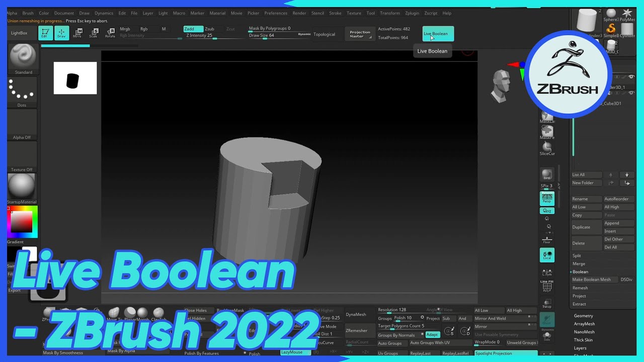Click the Transp transparency icon
Viewport: 644px width, 362px height.
(x=547, y=303)
